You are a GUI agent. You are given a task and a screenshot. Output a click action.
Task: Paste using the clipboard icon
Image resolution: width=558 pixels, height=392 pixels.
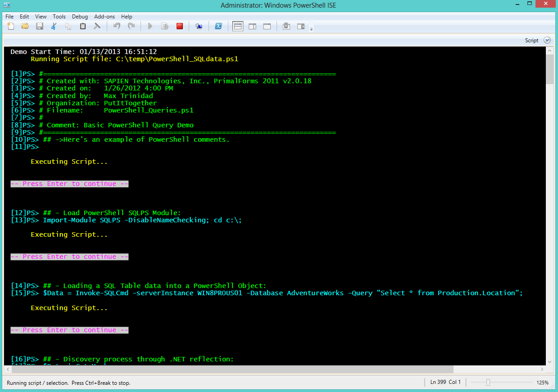pos(83,26)
